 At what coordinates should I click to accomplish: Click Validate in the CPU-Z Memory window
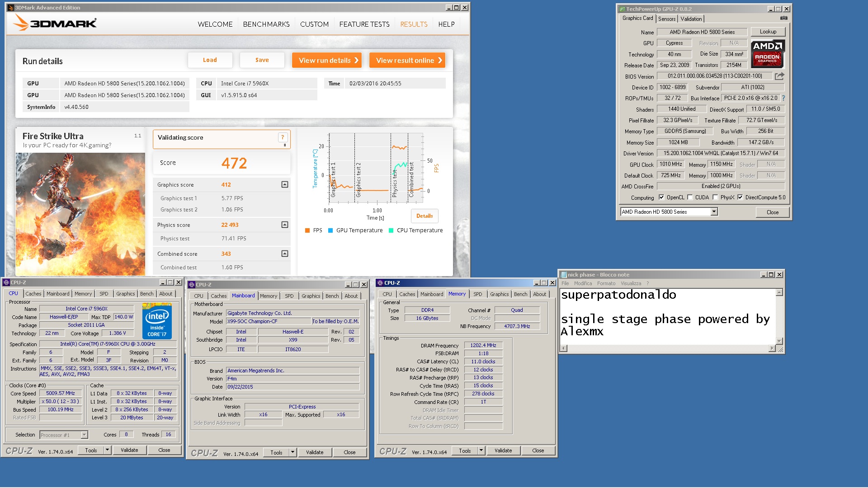[503, 450]
